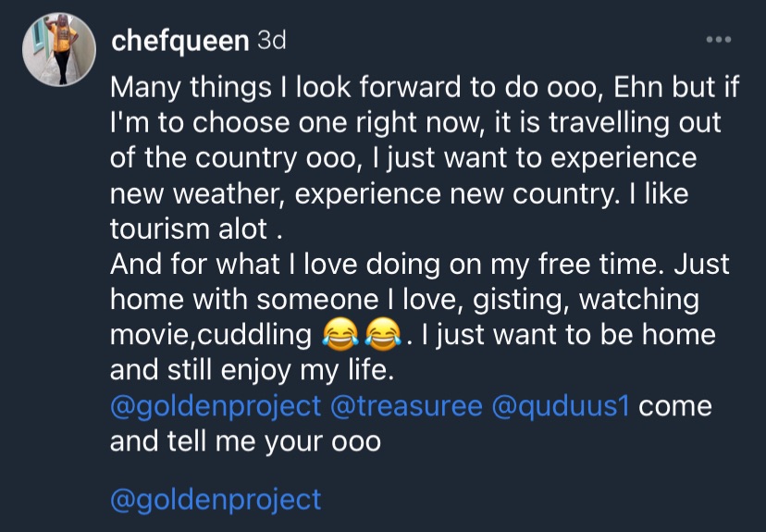Open the @quduus1 mention

click(x=561, y=406)
